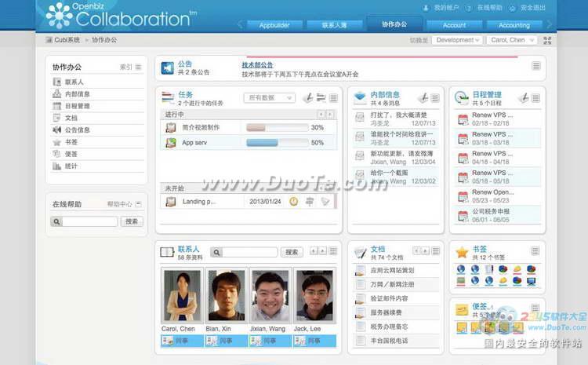The width and height of the screenshot is (588, 365).
Task: Click the clock icon on Landing task
Action: pos(294,202)
